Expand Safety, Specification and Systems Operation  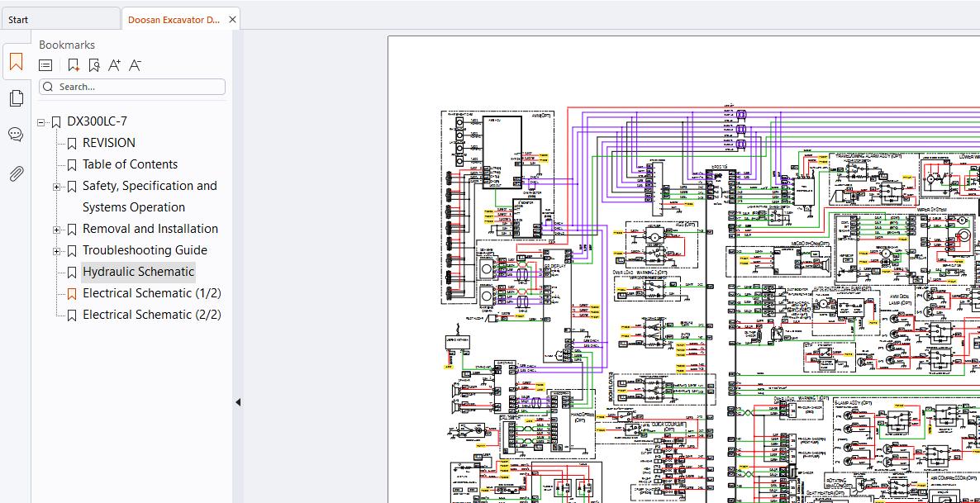[x=57, y=187]
